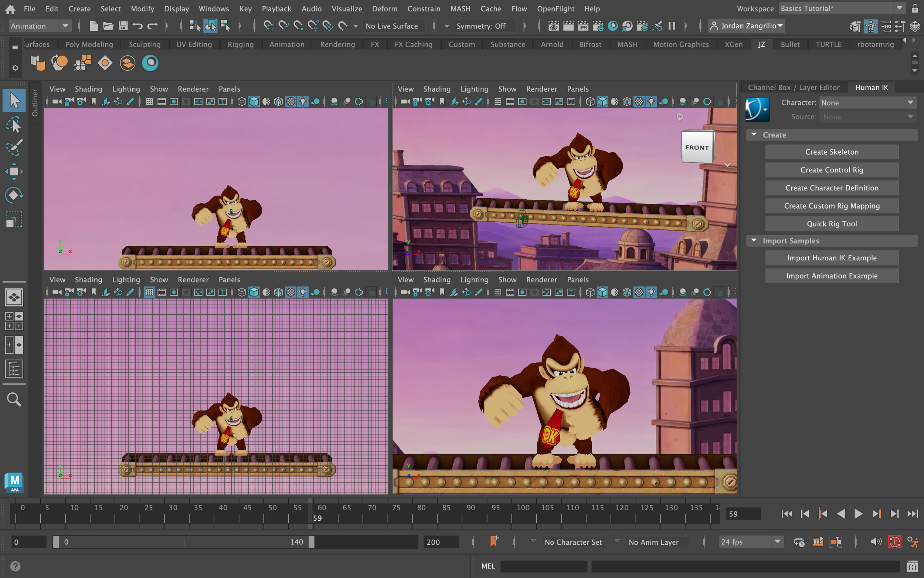This screenshot has height=578, width=924.
Task: Pick the Rotate tool from the toolbox
Action: [x=14, y=195]
